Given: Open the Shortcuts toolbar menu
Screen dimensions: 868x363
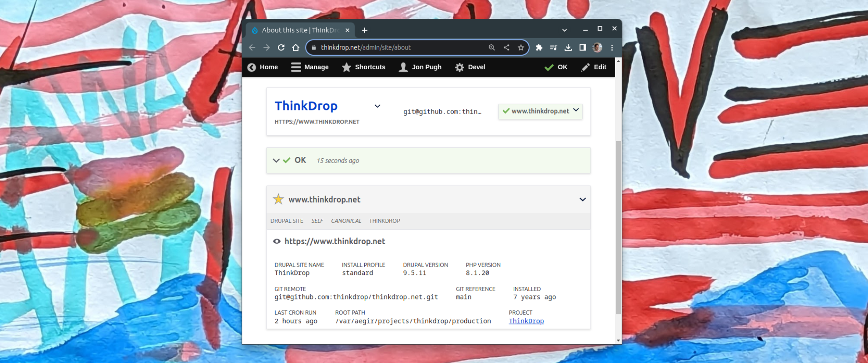Looking at the screenshot, I should pyautogui.click(x=363, y=67).
